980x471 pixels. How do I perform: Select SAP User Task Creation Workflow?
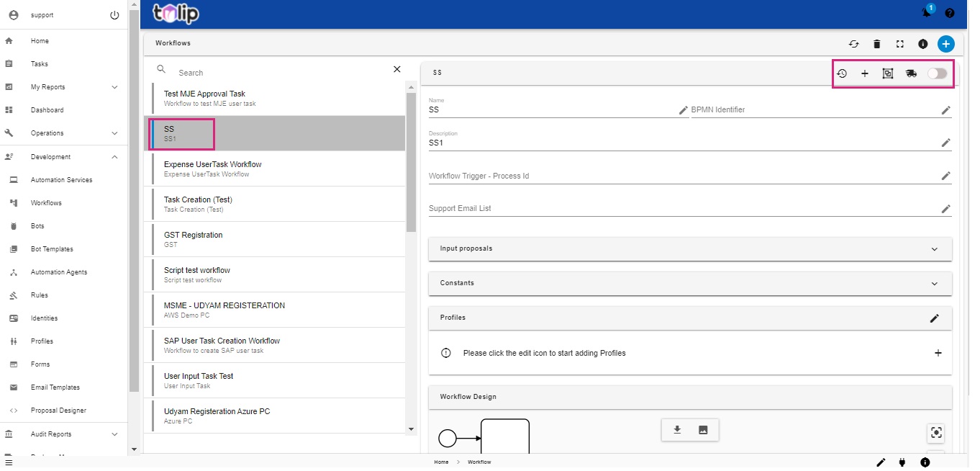pyautogui.click(x=275, y=345)
